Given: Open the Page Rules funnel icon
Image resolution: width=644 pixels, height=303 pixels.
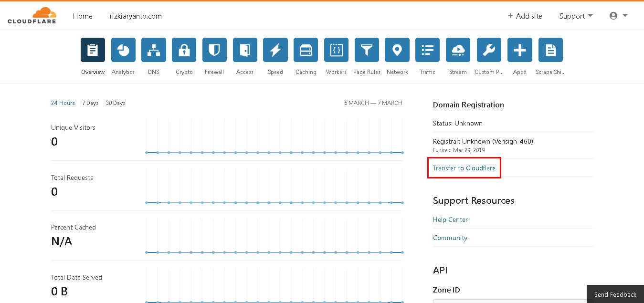Looking at the screenshot, I should point(367,50).
